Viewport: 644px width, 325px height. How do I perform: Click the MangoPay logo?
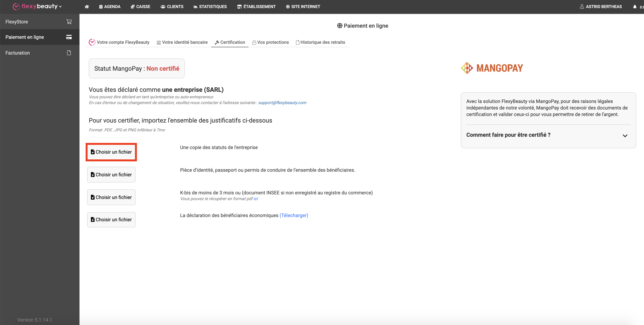(x=492, y=68)
